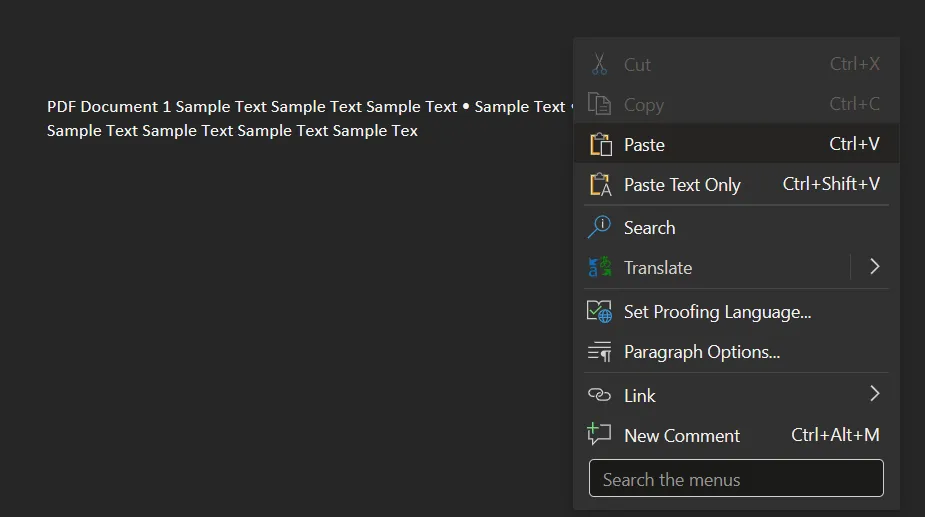Open Paragraph Options from the menu

(x=702, y=352)
